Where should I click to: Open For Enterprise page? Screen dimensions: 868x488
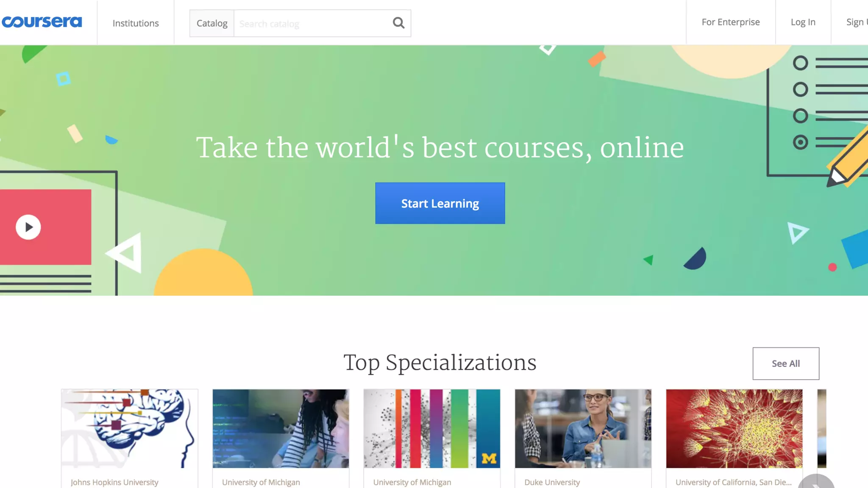(x=731, y=22)
